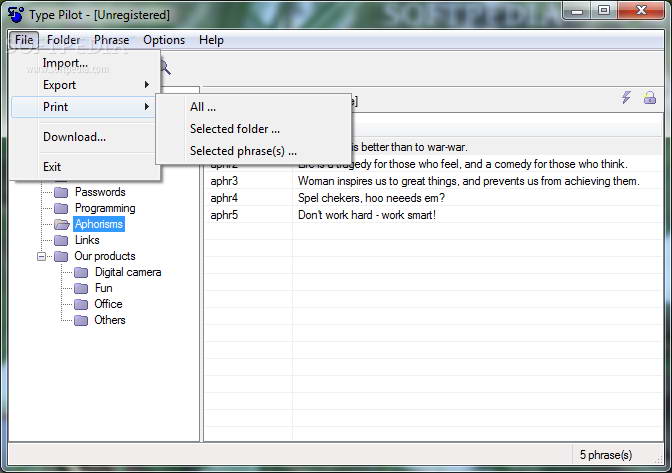Select phrase ending 'is better than to war-war.'

point(409,147)
